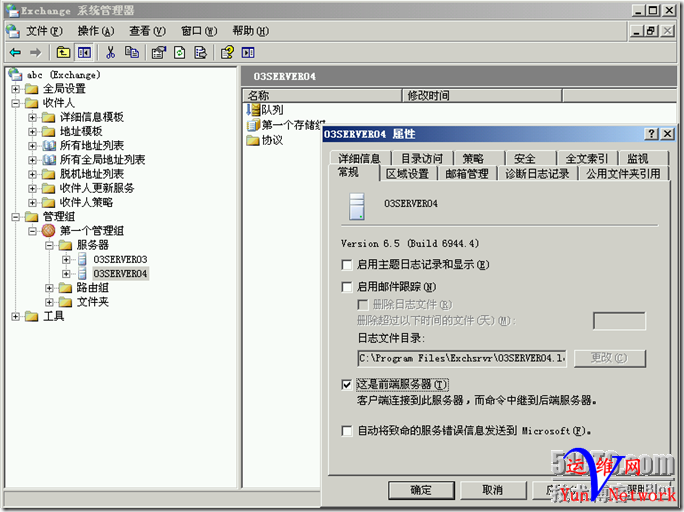Click the Back arrow toolbar icon
This screenshot has height=512, width=684.
15,53
